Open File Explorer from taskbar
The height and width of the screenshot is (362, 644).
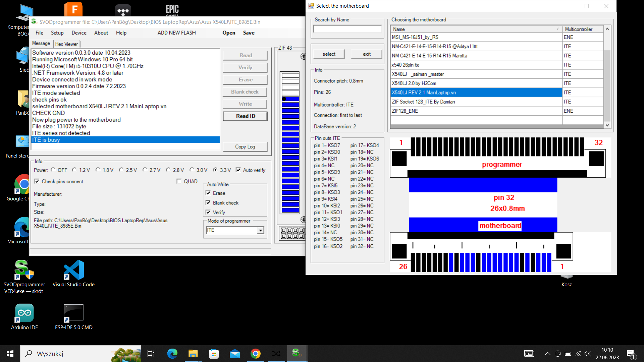coord(193,354)
